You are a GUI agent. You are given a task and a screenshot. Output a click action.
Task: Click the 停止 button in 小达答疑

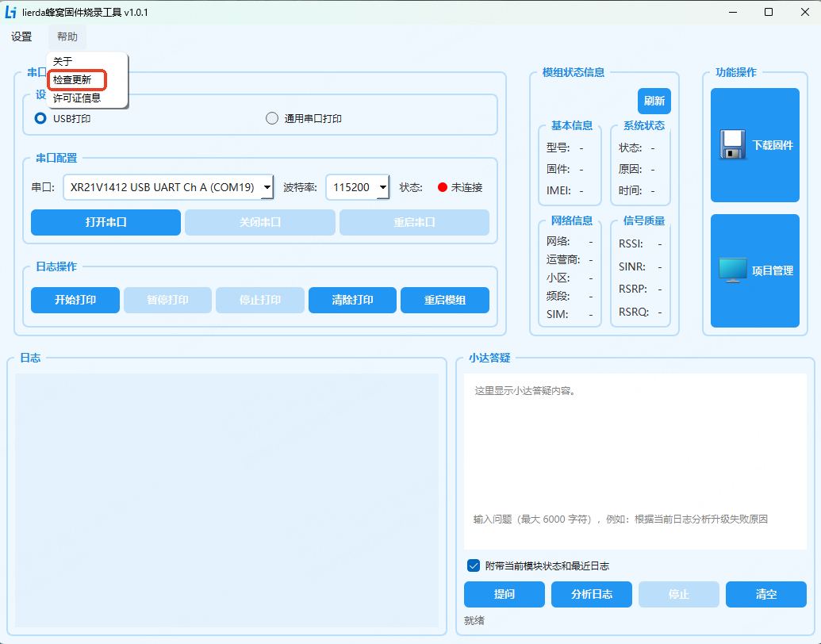678,594
